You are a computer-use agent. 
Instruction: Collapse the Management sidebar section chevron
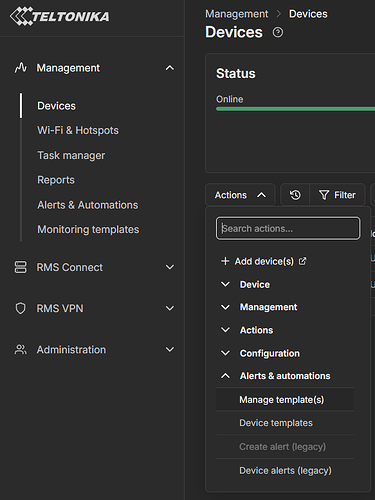click(170, 68)
